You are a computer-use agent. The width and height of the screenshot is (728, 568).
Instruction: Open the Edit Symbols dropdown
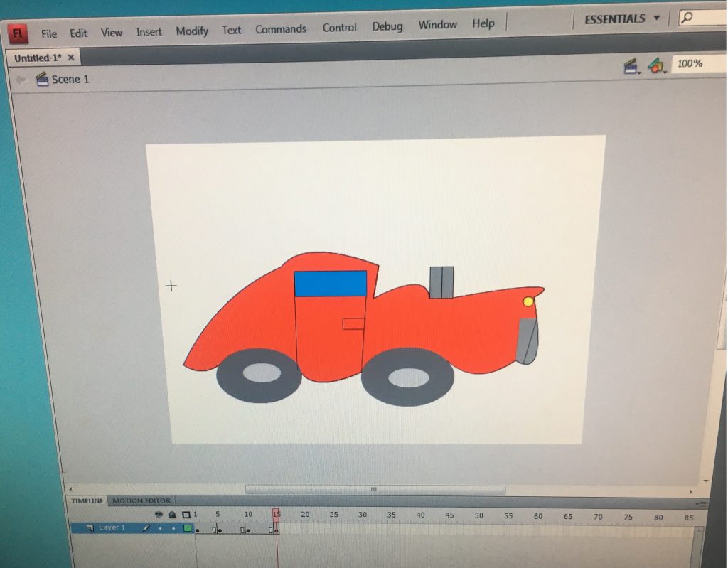(656, 66)
